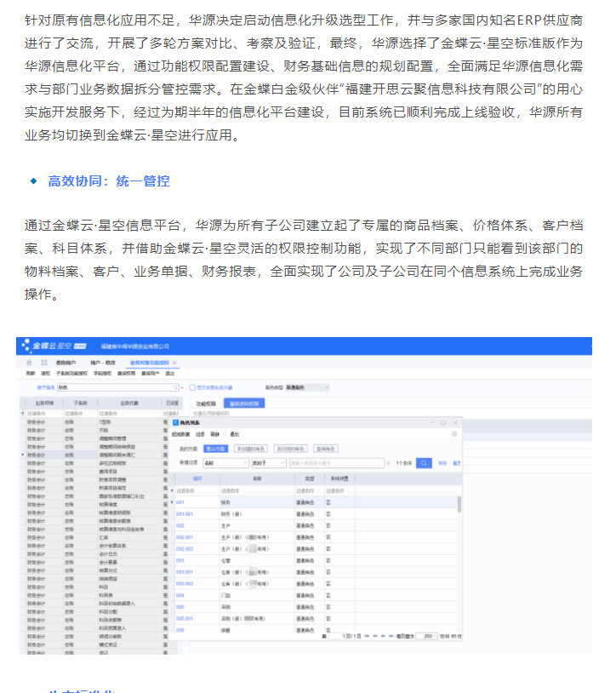Open the 类似于 comparison dropdown
Image resolution: width=616 pixels, height=693 pixels.
[269, 463]
